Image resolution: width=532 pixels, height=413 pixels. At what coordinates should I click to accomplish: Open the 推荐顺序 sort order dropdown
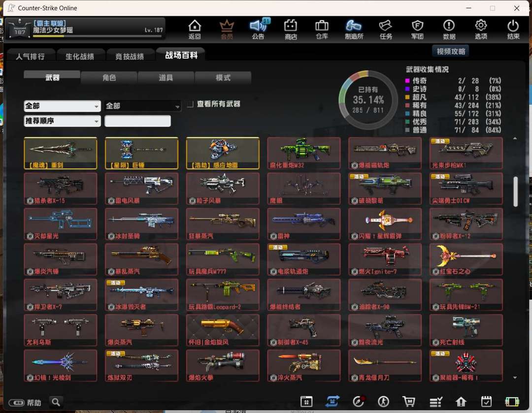(62, 121)
